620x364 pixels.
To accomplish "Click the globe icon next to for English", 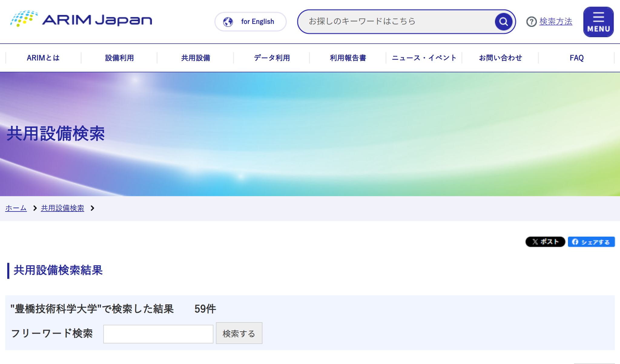I will (x=228, y=21).
